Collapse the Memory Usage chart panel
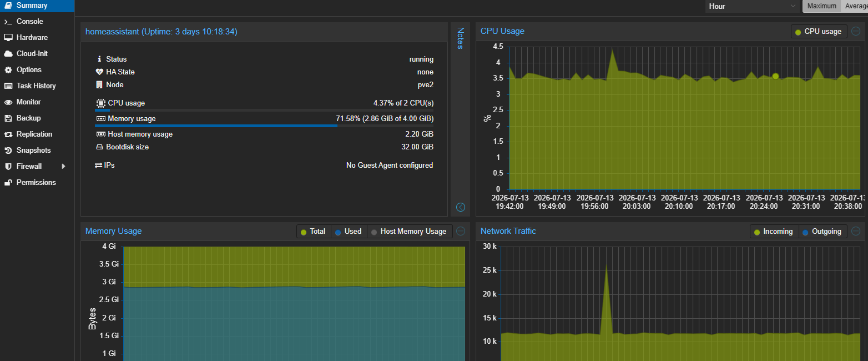Image resolution: width=868 pixels, height=361 pixels. 460,232
